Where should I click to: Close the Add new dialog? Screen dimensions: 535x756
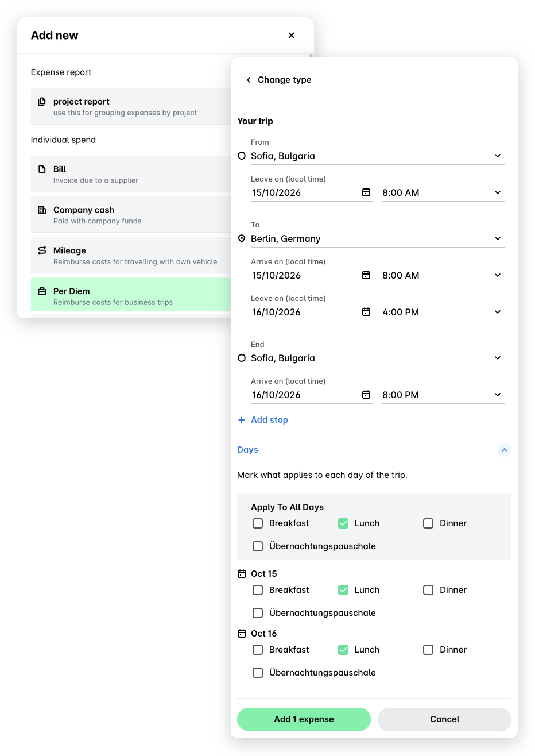[291, 35]
